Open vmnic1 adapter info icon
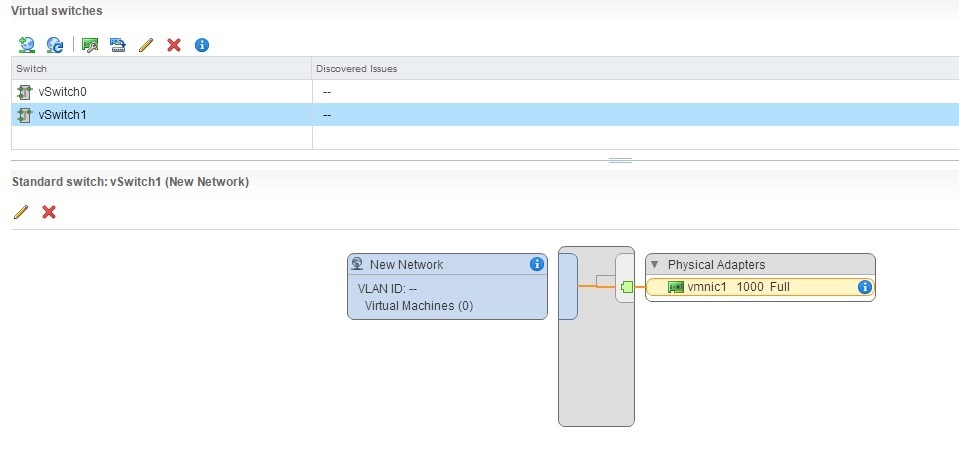 (x=864, y=286)
